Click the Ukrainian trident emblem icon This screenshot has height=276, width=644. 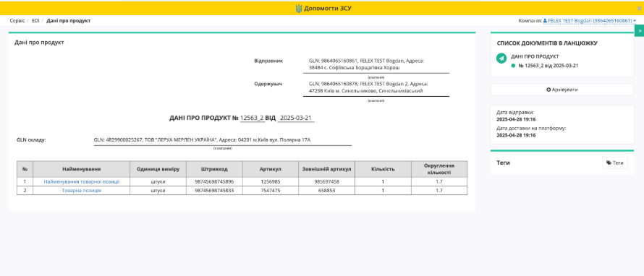[x=299, y=8]
